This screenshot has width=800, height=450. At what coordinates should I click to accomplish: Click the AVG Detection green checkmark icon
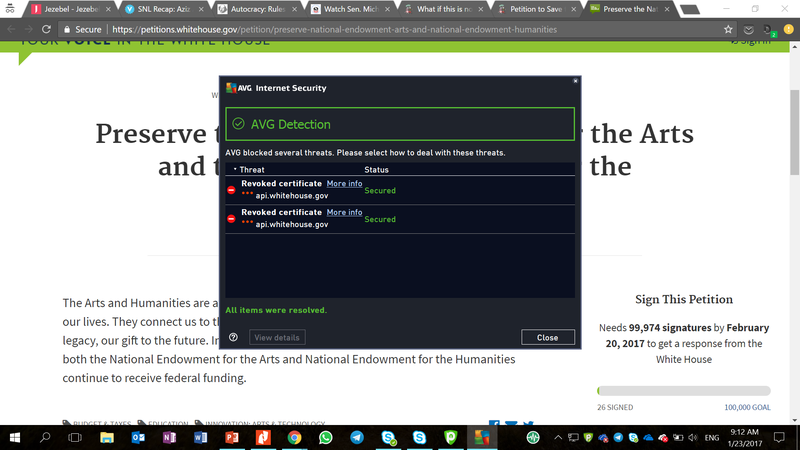coord(238,123)
